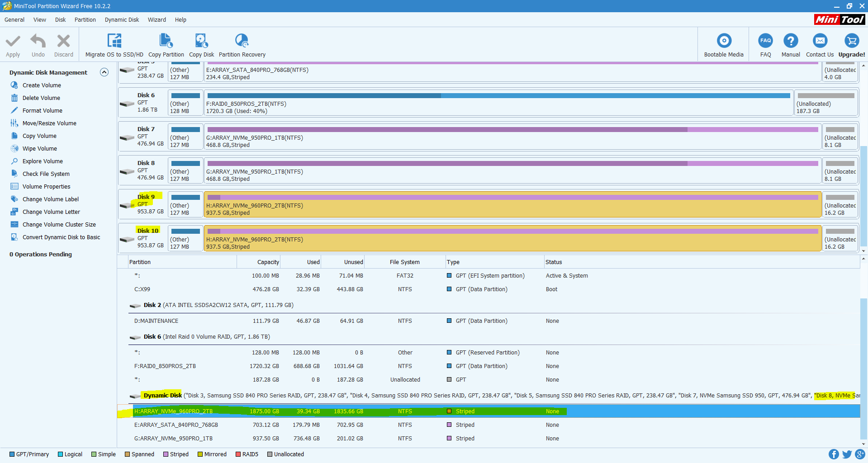
Task: Select Change Volume Cluster Size action
Action: click(59, 224)
